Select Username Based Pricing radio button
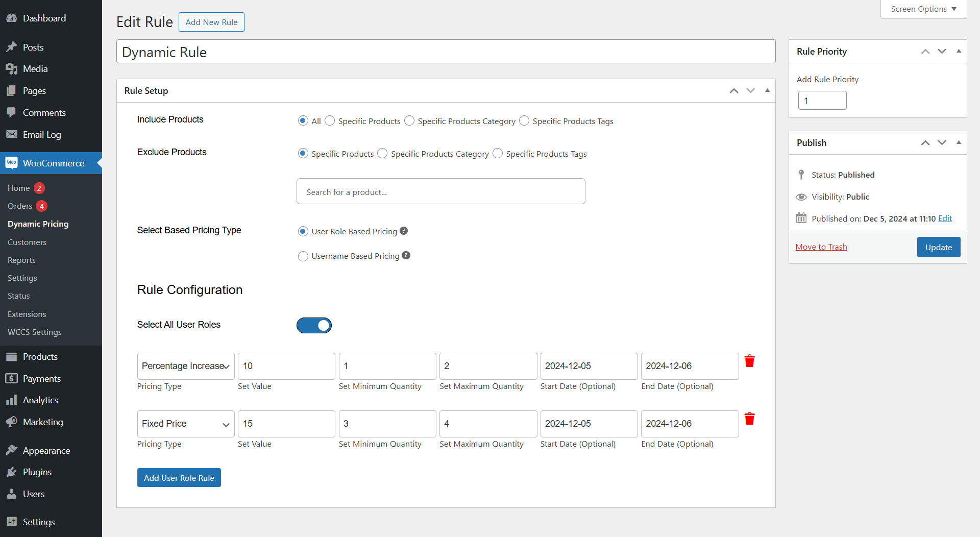 point(303,256)
